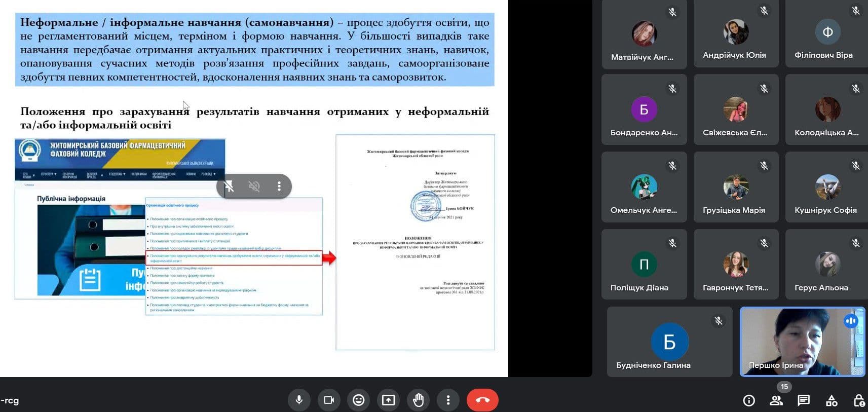Open the host controls lock icon
868x412 pixels.
[x=859, y=401]
